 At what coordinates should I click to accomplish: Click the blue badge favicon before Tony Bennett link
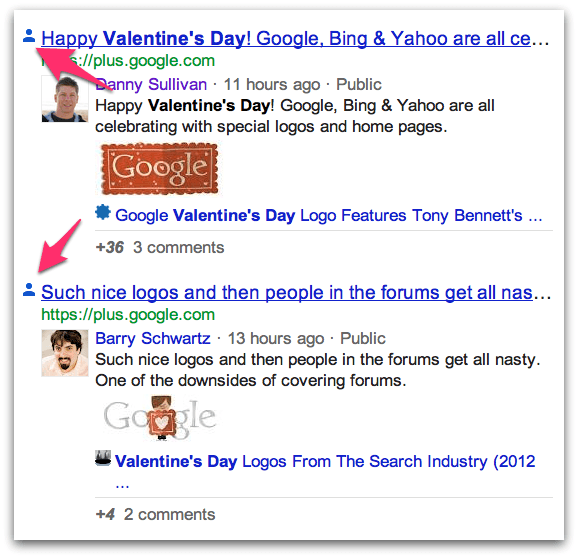pyautogui.click(x=103, y=213)
